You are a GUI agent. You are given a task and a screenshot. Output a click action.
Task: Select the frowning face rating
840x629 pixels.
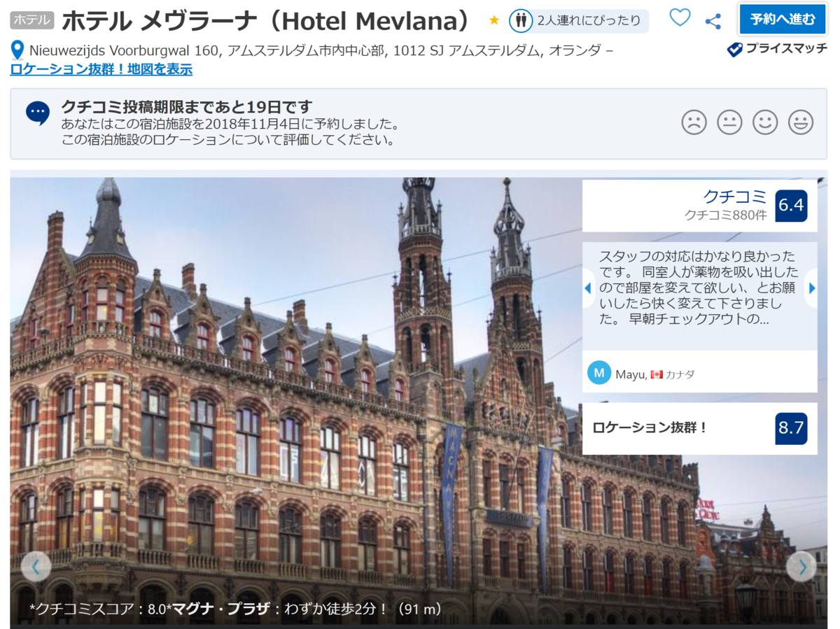click(x=693, y=122)
